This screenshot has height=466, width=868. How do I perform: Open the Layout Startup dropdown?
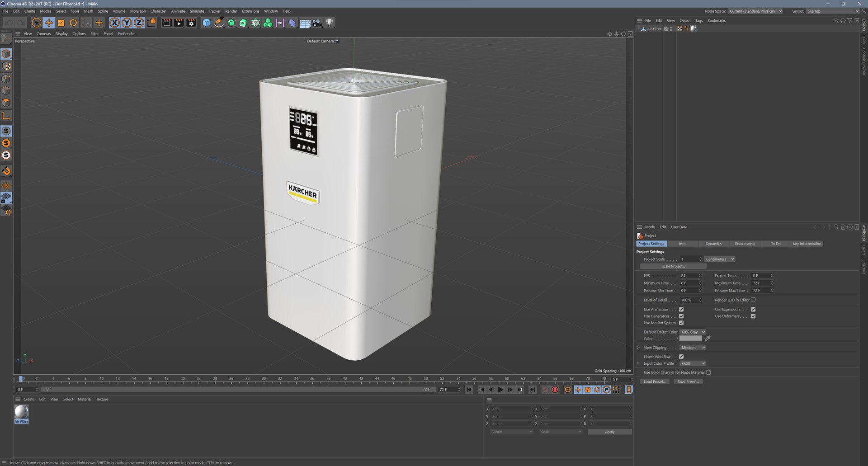(x=833, y=11)
